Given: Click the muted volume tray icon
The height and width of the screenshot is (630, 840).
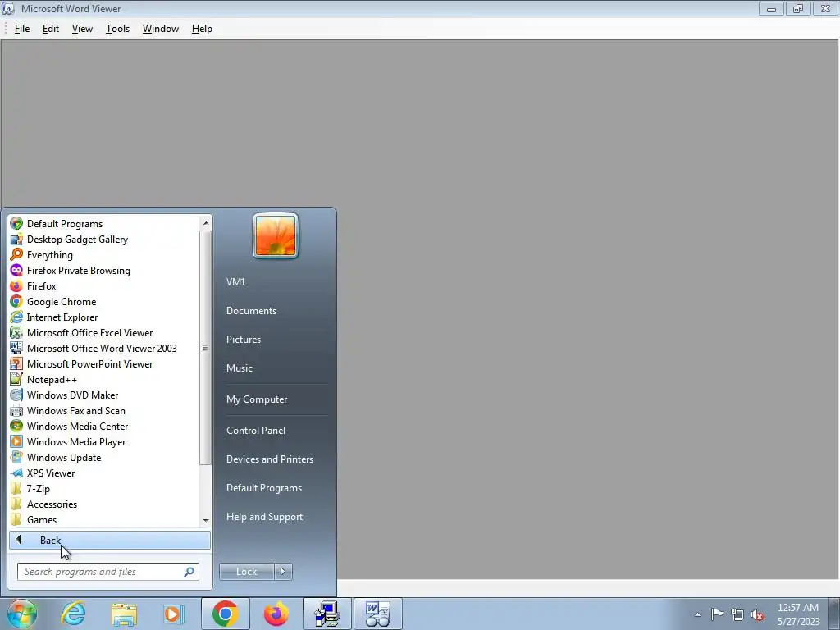Looking at the screenshot, I should pyautogui.click(x=757, y=615).
